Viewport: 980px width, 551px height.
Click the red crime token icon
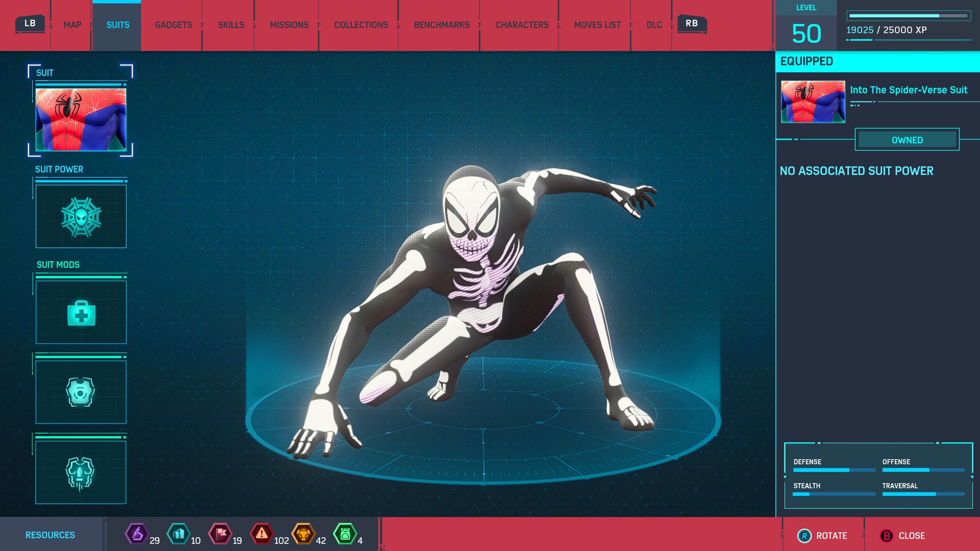pyautogui.click(x=262, y=534)
